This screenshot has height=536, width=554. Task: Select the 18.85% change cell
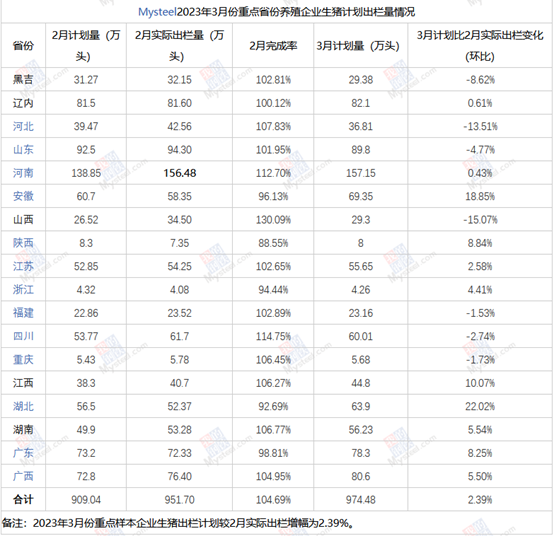point(480,196)
